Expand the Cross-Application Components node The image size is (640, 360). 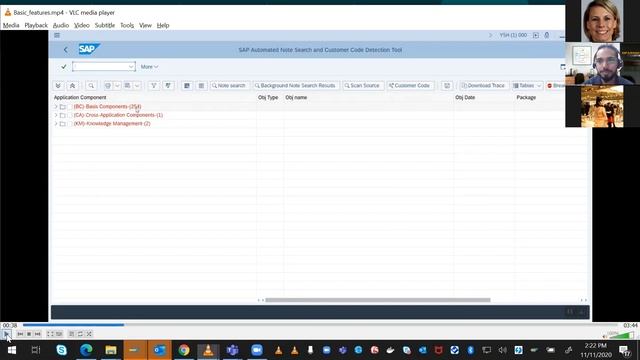pyautogui.click(x=56, y=115)
